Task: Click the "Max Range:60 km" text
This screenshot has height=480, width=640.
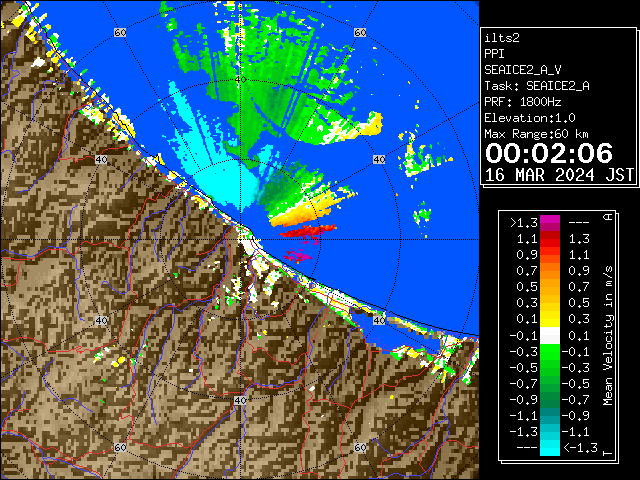Action: click(x=537, y=134)
